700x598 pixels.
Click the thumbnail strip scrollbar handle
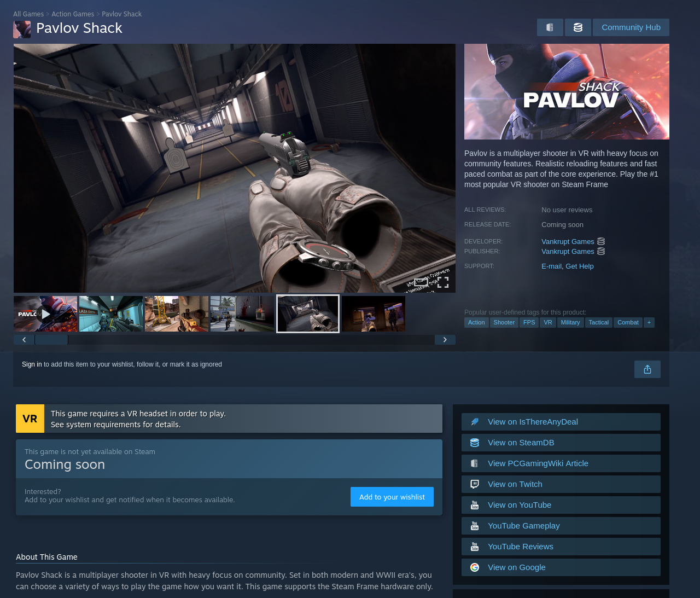click(x=51, y=340)
